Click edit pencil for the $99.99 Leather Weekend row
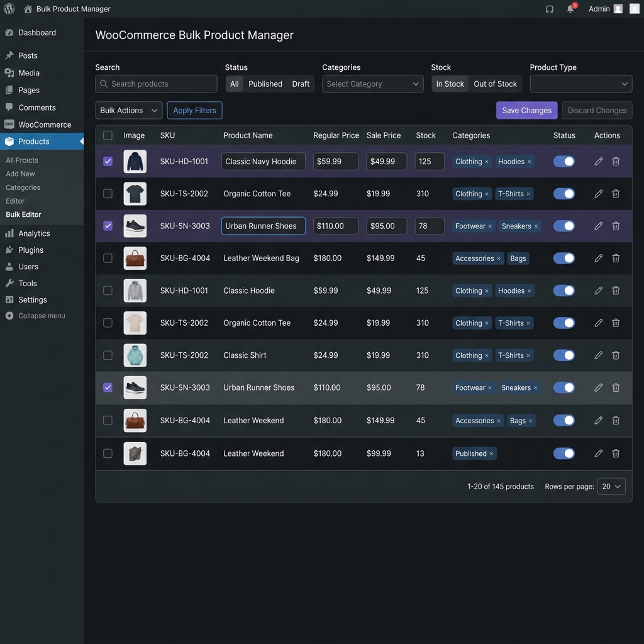The width and height of the screenshot is (644, 644). (599, 453)
